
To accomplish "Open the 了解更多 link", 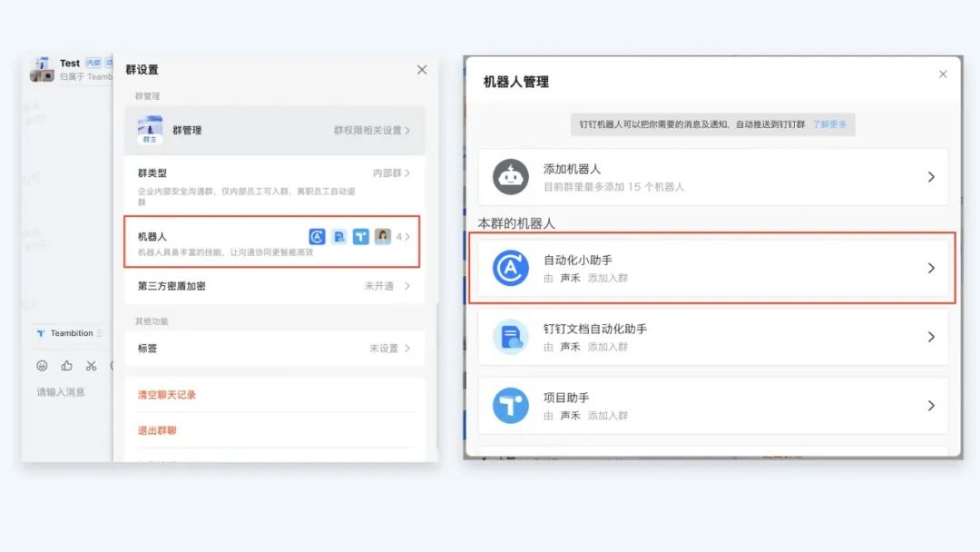I will (x=829, y=124).
